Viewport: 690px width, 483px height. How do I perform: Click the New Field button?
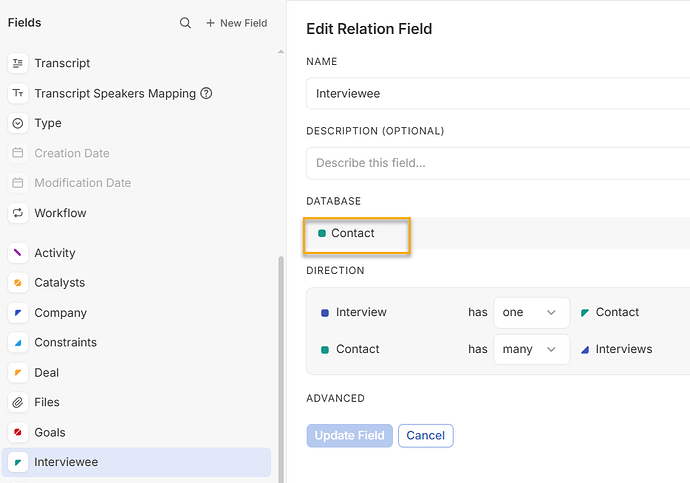click(x=237, y=23)
